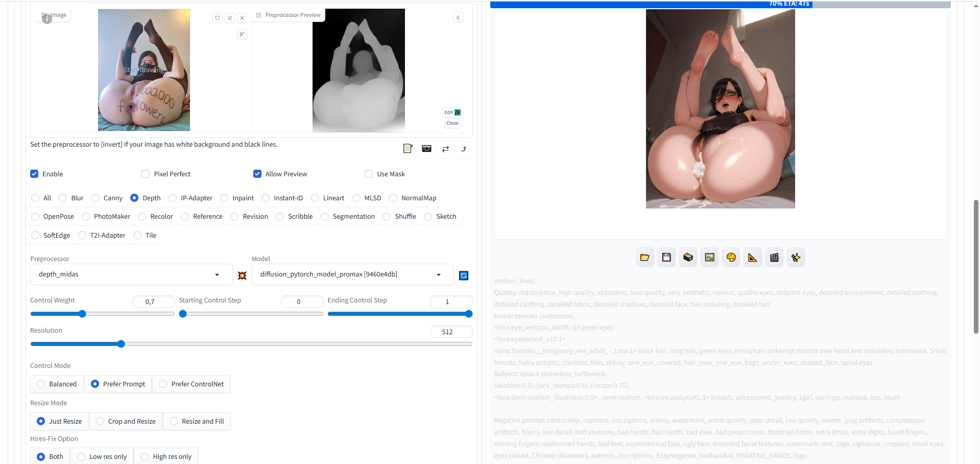Focus the Resolution 512 value field
Screen dimensions: 980x464
[451, 332]
